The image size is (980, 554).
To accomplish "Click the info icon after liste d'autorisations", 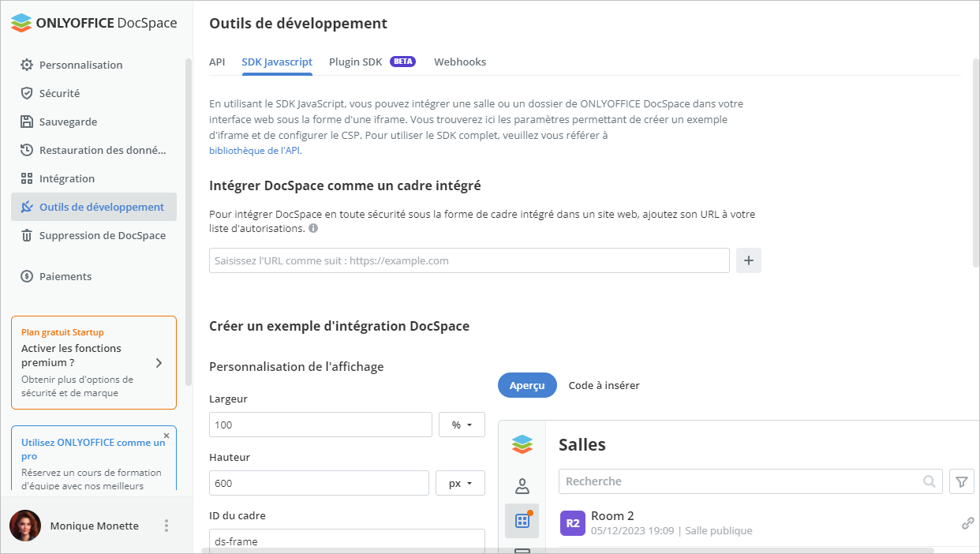I will pos(313,228).
